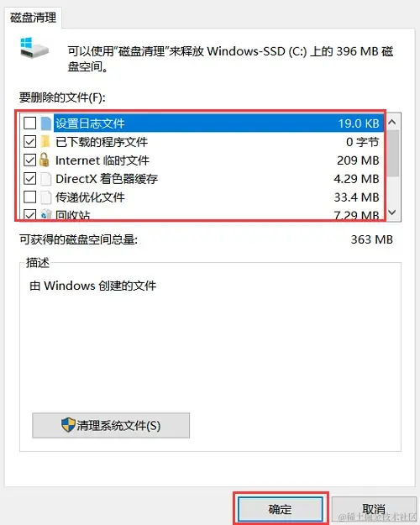
Task: Click the padlock icon for Internet 临时文件
Action: (45, 160)
